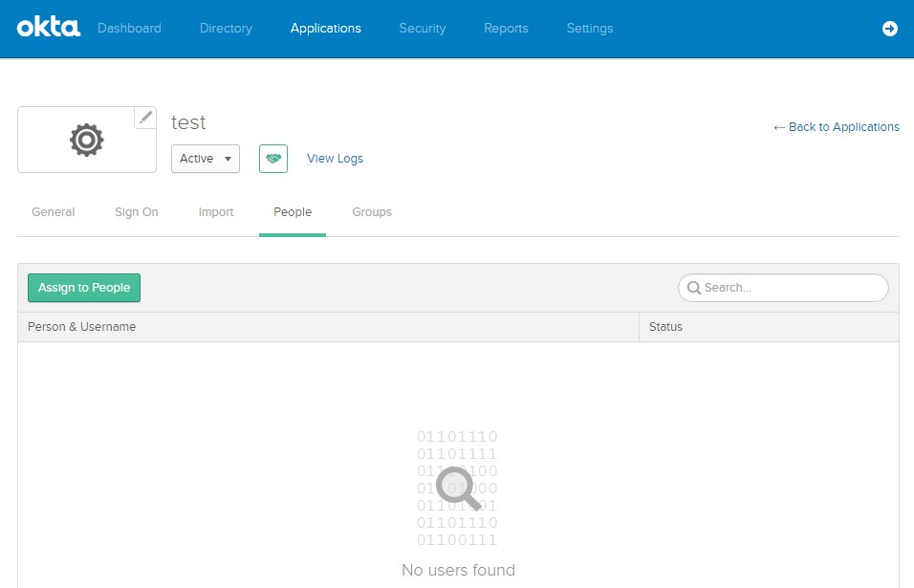Click the gear app logo image
This screenshot has width=914, height=588.
[x=87, y=140]
